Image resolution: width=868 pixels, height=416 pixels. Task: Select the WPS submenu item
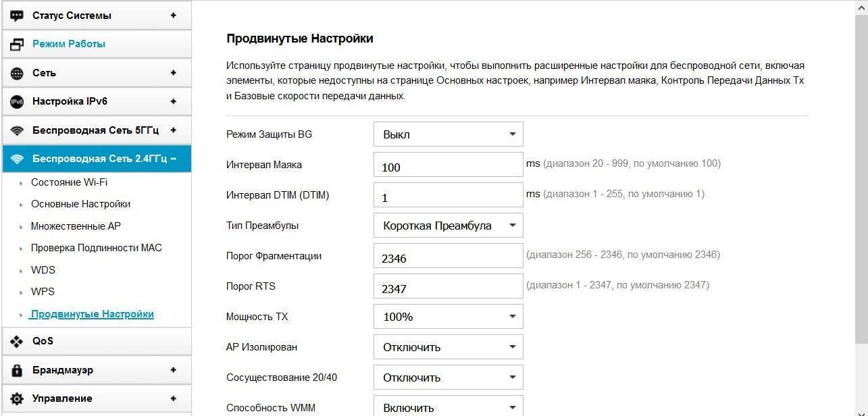click(43, 292)
